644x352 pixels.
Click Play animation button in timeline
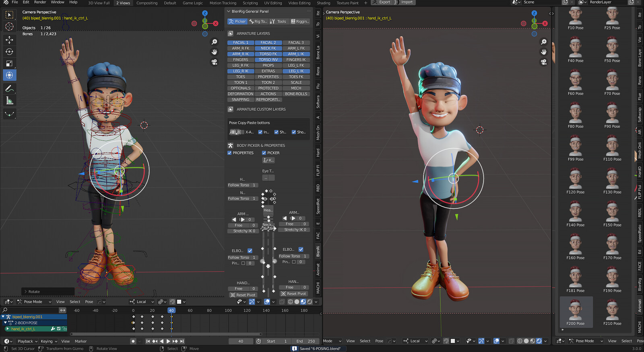coord(168,341)
